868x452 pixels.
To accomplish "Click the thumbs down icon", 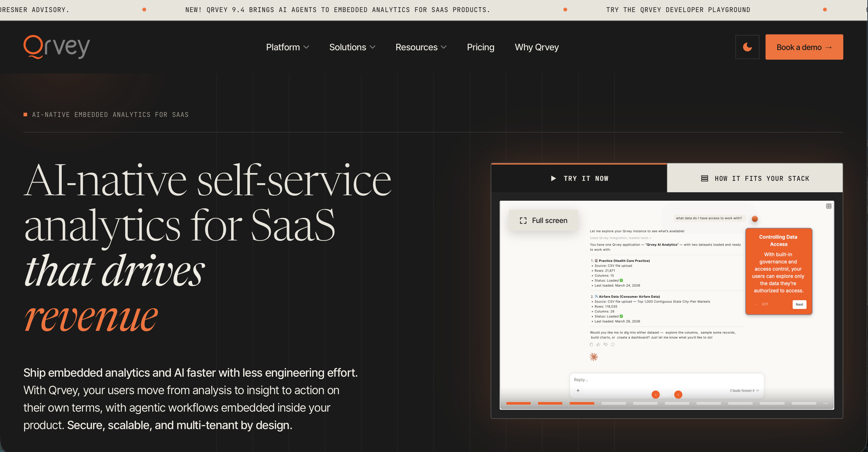I will (605, 344).
